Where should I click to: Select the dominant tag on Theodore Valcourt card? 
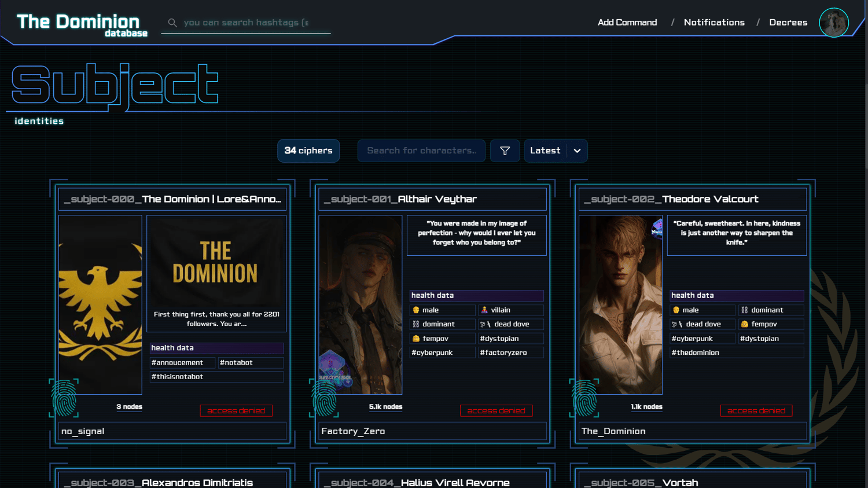coord(771,310)
